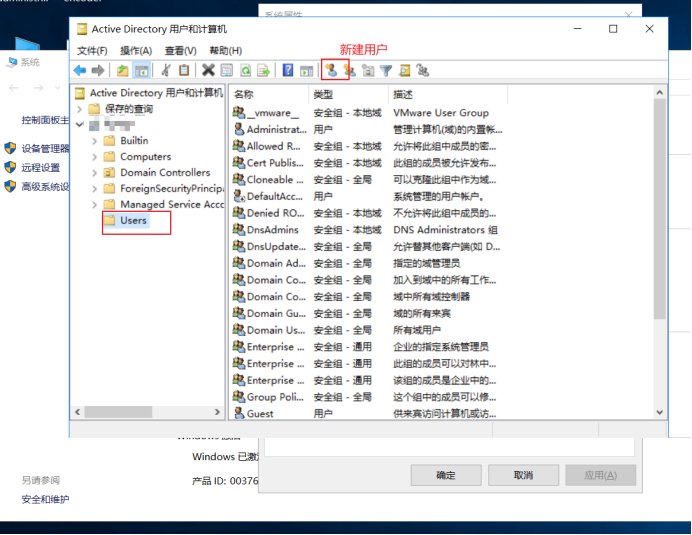Screen dimensions: 692x535
Task: Create a new group with toolbar icon
Action: 350,70
